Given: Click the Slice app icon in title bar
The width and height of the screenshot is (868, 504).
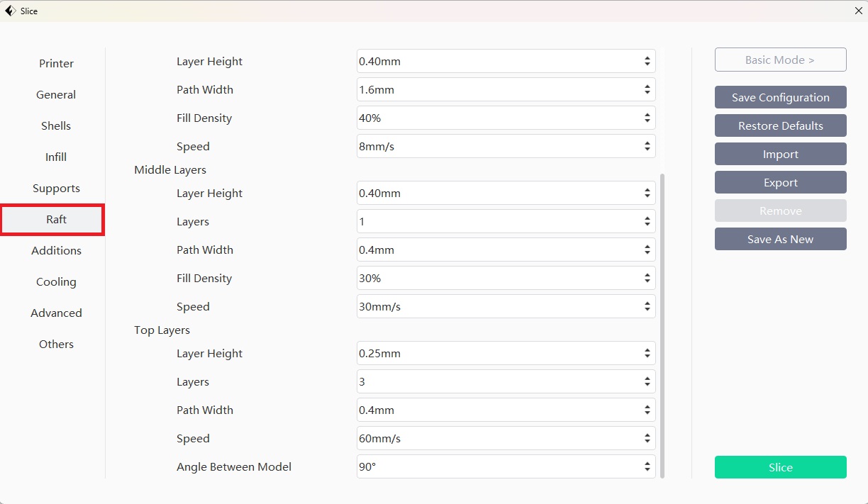Looking at the screenshot, I should coord(10,11).
